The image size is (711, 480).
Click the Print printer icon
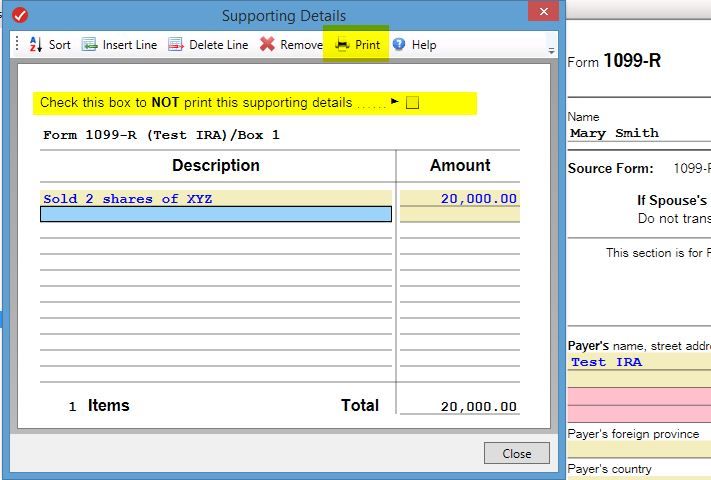(342, 45)
